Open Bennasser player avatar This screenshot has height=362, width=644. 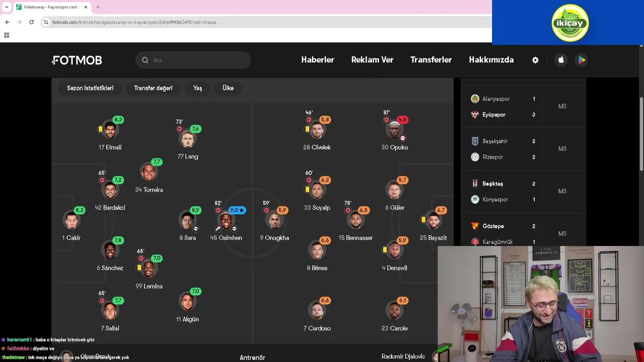[x=356, y=221]
